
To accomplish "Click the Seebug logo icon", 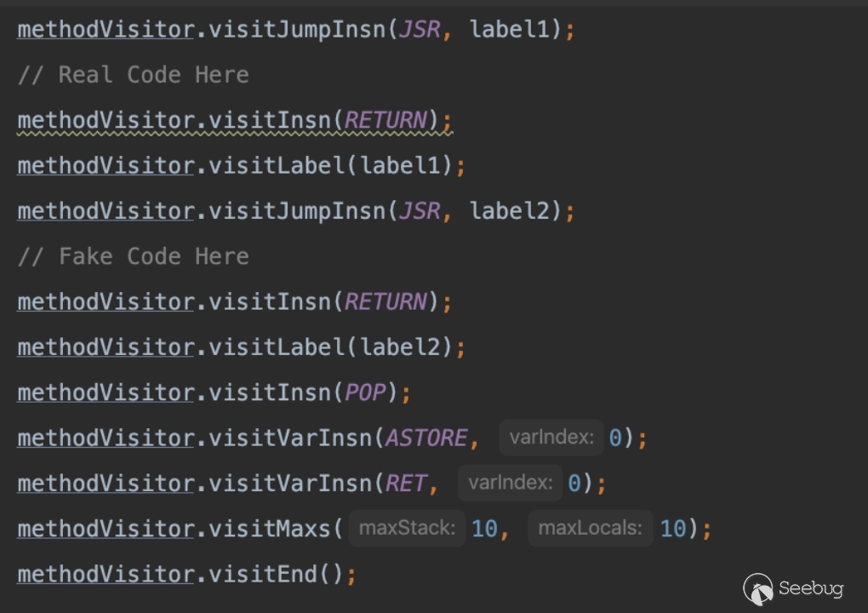I will coord(758,588).
